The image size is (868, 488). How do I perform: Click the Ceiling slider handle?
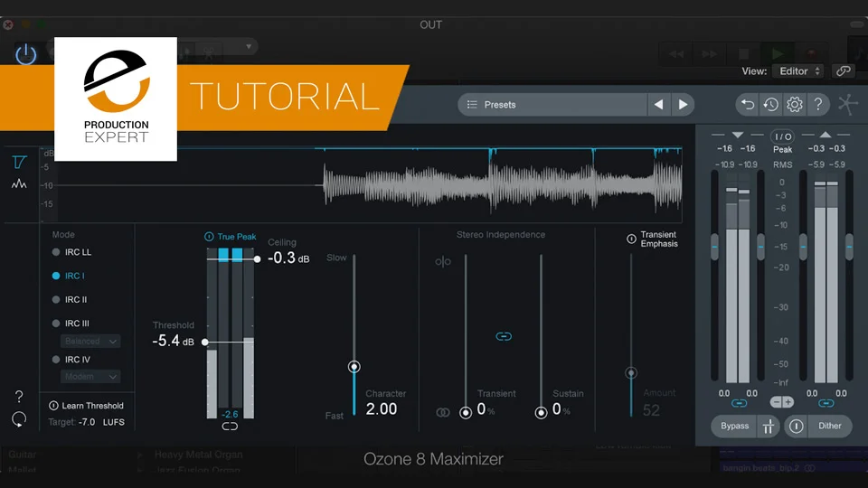point(257,259)
